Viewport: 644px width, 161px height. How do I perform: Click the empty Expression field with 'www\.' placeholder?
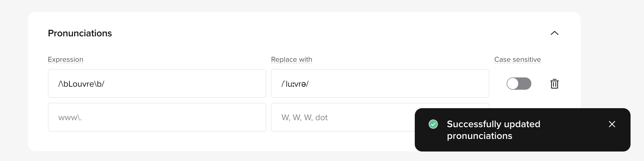point(157,117)
